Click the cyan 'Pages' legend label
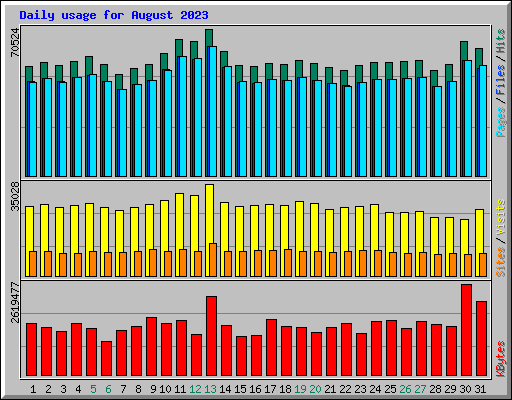The width and height of the screenshot is (512, 400). click(501, 122)
